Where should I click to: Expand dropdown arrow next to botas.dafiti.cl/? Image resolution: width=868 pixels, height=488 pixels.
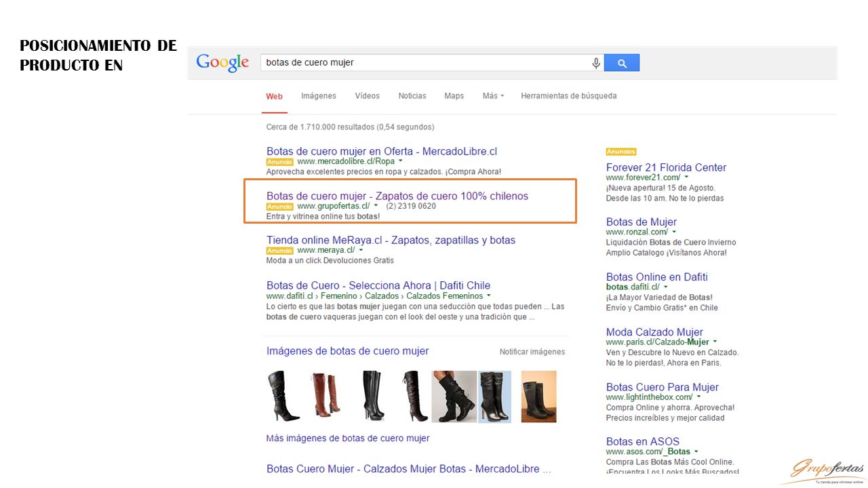pos(666,287)
